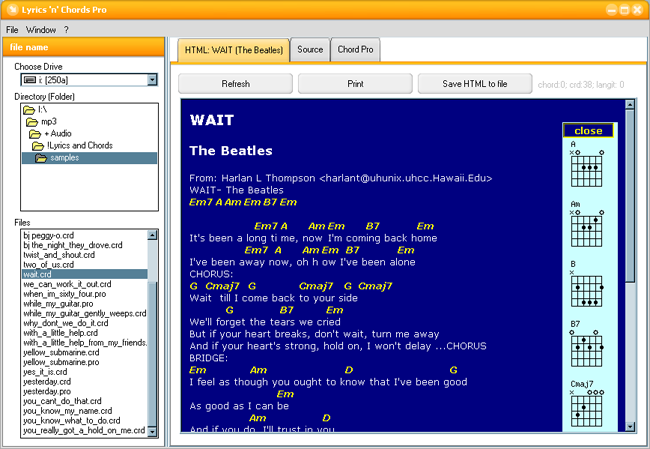
Task: Open the Choose Drive dropdown arrow
Action: click(152, 80)
